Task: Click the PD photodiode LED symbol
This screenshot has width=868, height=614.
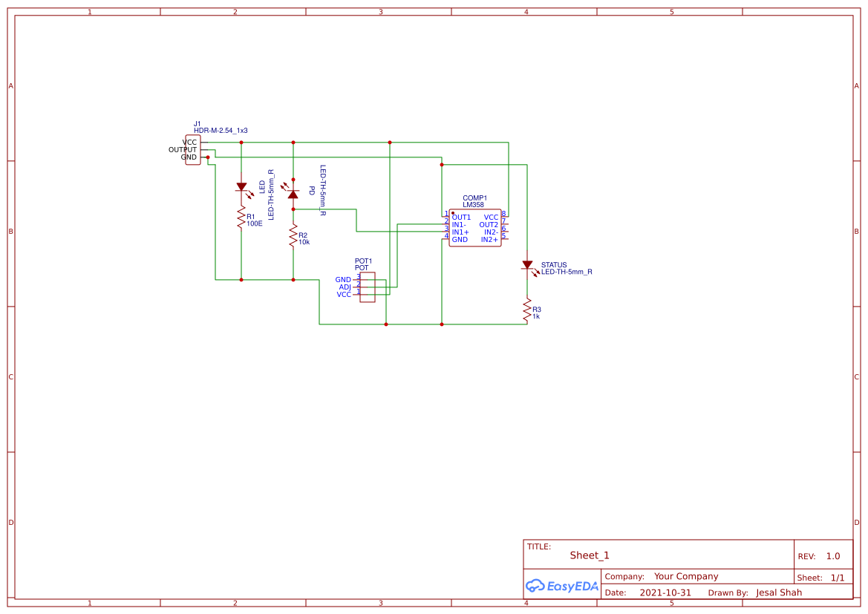Action: [293, 194]
